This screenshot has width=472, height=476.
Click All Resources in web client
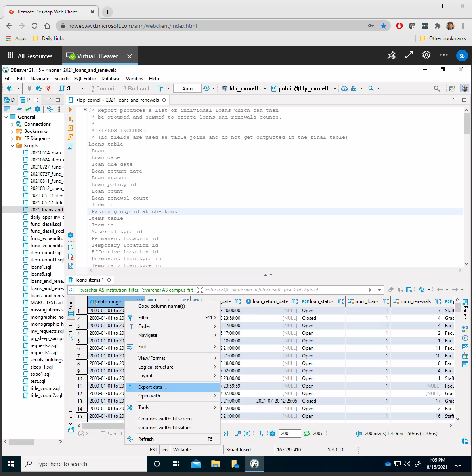(x=30, y=56)
